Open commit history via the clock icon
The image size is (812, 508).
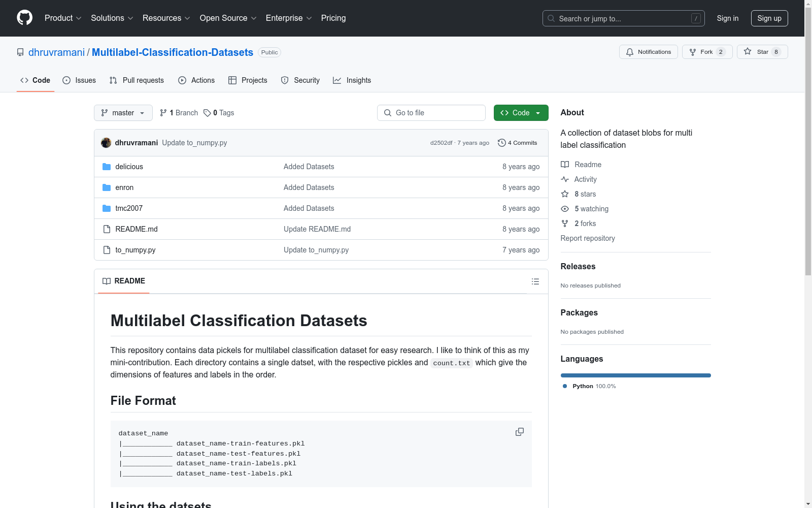pos(502,143)
